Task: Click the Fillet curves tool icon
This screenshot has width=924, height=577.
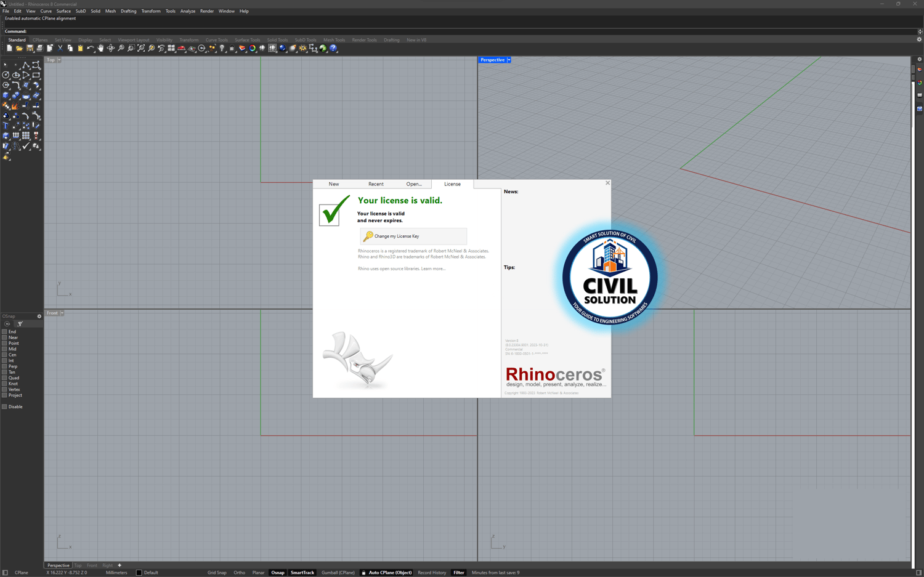Action: tap(16, 85)
